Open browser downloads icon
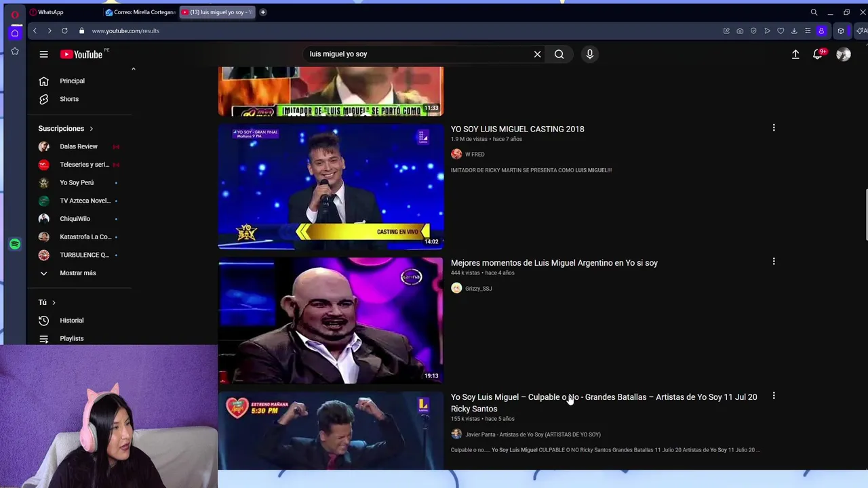This screenshot has height=488, width=868. point(794,30)
